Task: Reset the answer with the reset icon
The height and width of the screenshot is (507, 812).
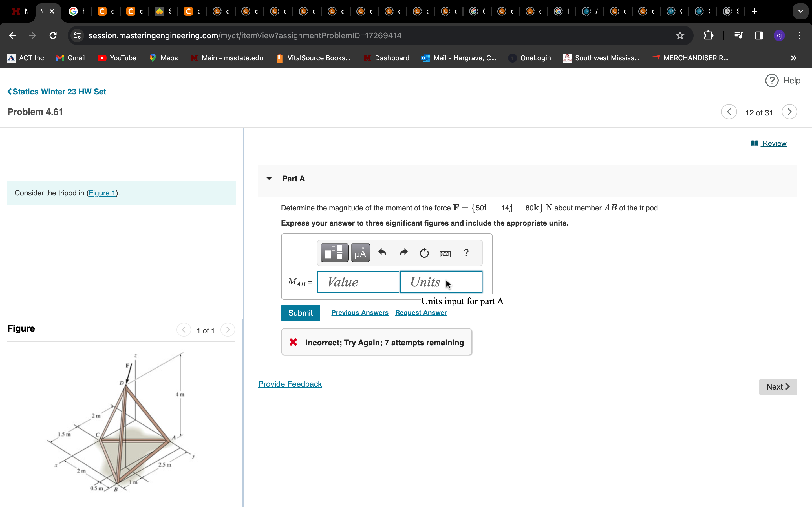Action: [x=424, y=252]
